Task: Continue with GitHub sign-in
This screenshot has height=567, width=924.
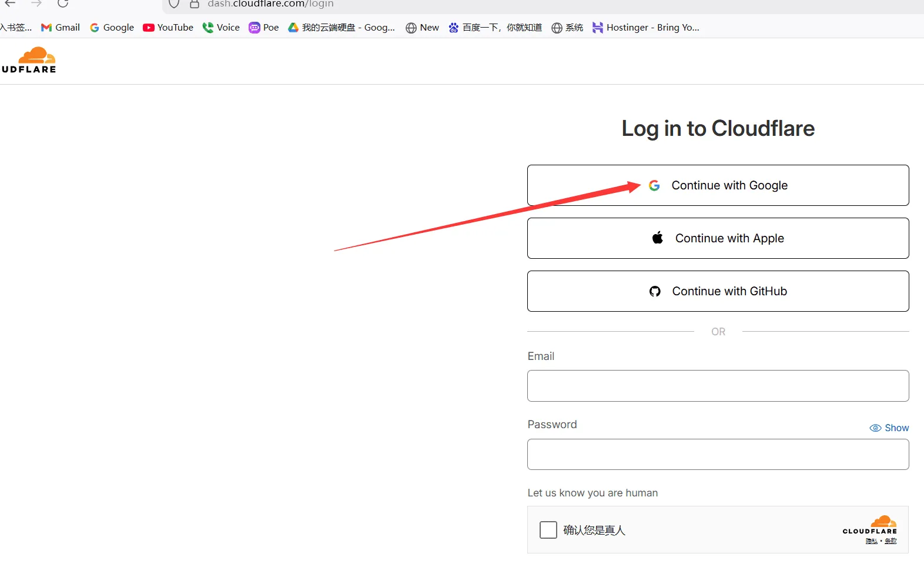Action: [718, 291]
